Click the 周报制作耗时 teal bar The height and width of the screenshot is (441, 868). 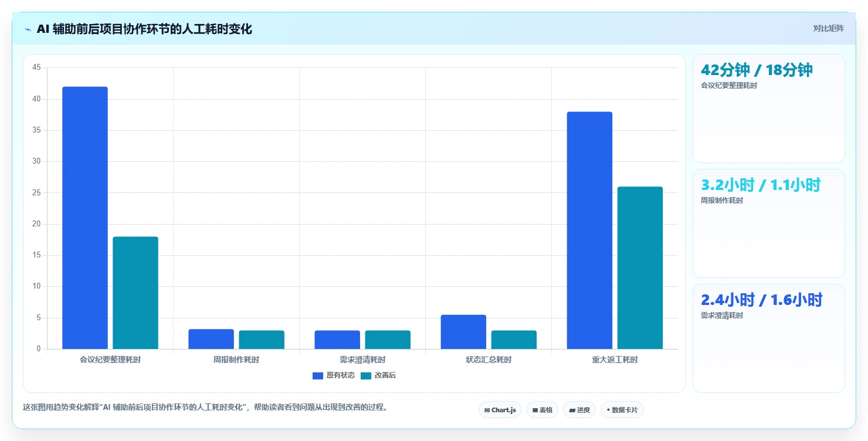(262, 340)
